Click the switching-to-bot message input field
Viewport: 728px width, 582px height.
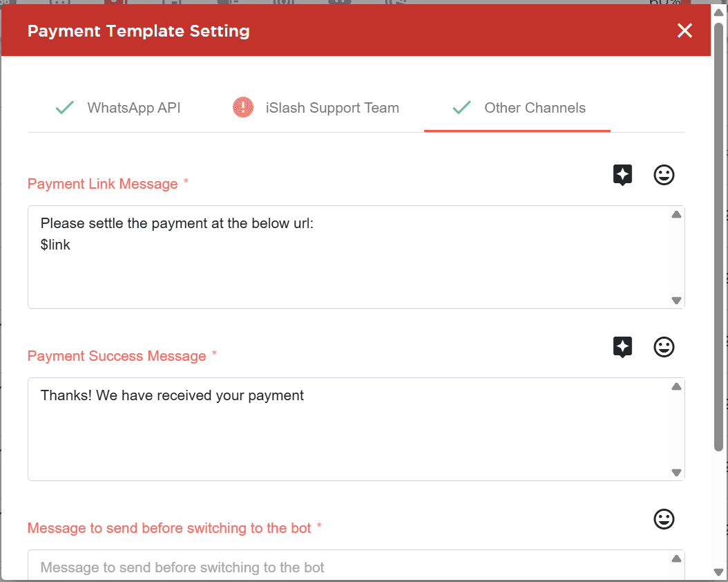point(356,565)
